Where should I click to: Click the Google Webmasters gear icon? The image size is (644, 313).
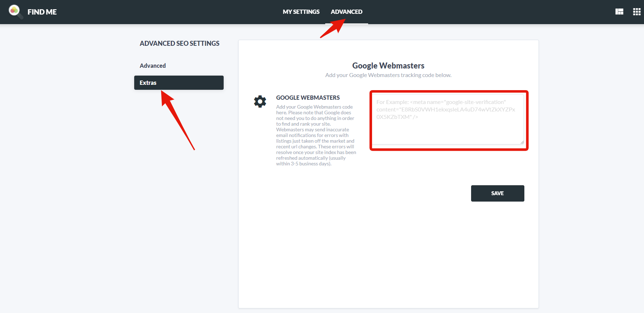tap(260, 101)
